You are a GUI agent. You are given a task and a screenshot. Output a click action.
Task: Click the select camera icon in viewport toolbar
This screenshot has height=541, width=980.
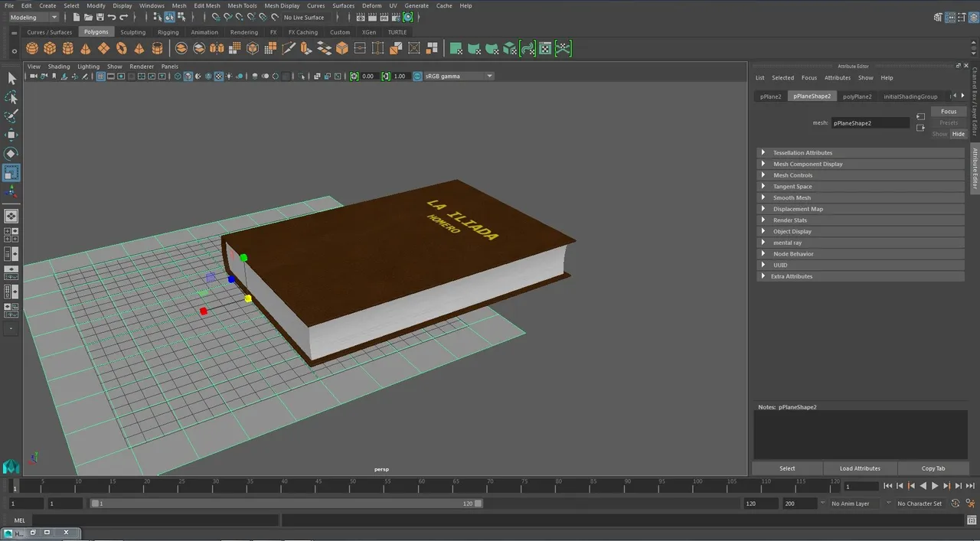coord(33,77)
